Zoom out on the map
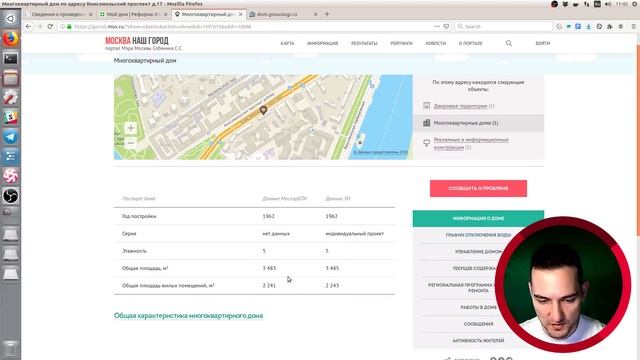 coord(131,143)
